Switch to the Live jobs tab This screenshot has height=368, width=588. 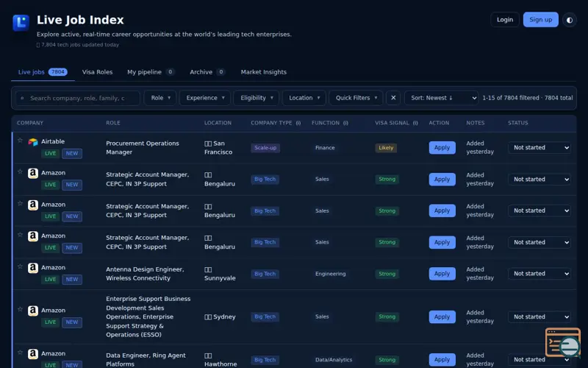tap(43, 72)
